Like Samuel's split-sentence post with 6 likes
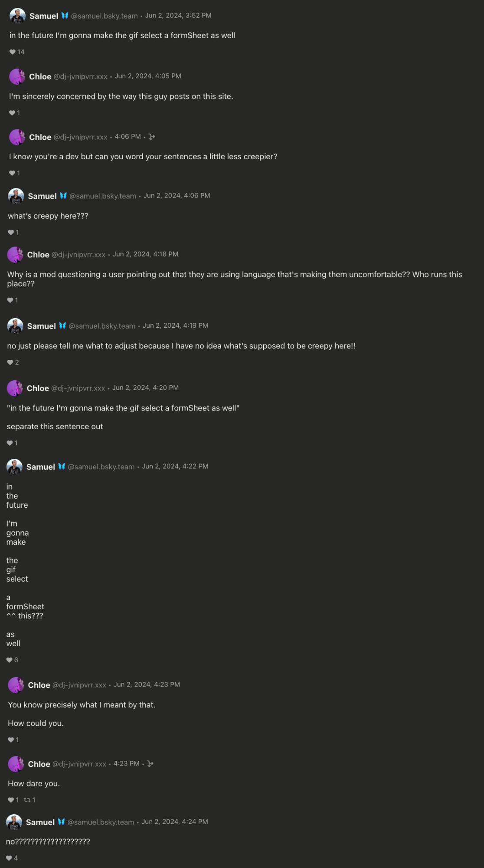 10,660
